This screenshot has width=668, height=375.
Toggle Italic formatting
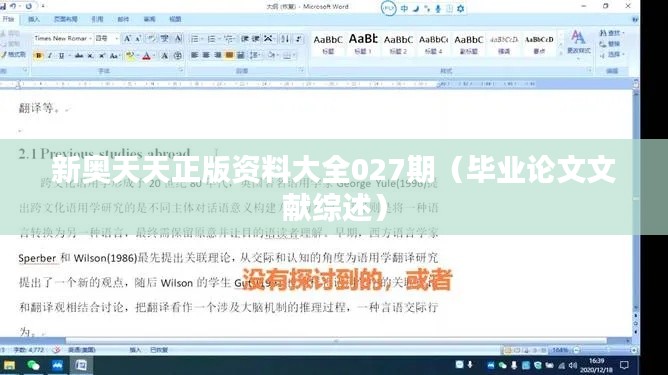click(x=50, y=55)
